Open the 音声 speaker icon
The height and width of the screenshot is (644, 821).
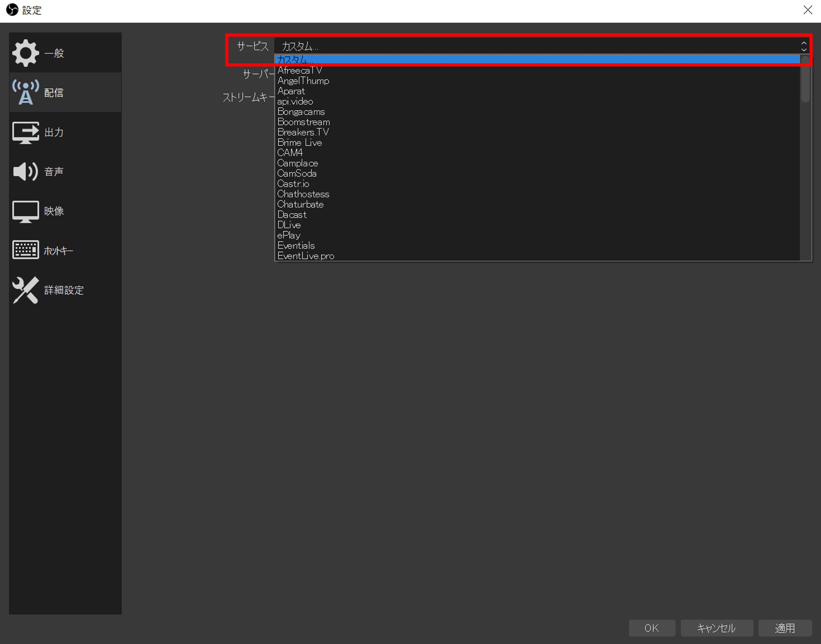point(25,172)
